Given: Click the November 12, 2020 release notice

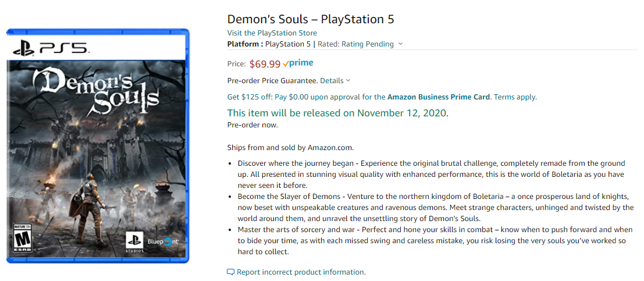Looking at the screenshot, I should tap(337, 113).
